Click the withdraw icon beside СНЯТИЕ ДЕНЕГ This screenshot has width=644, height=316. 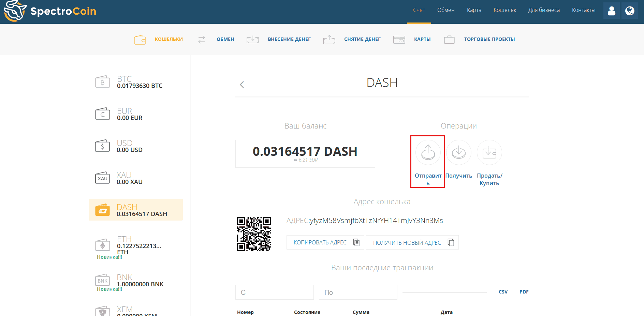(329, 40)
